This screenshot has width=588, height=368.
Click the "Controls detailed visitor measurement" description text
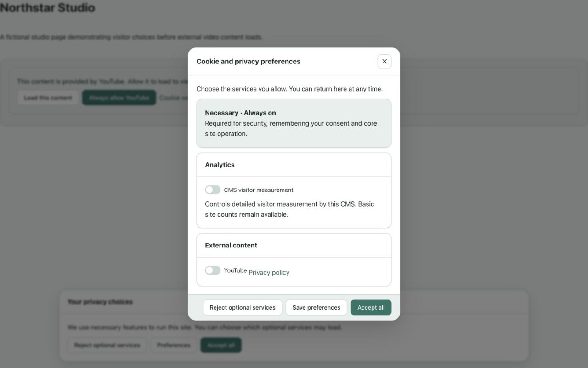(289, 209)
